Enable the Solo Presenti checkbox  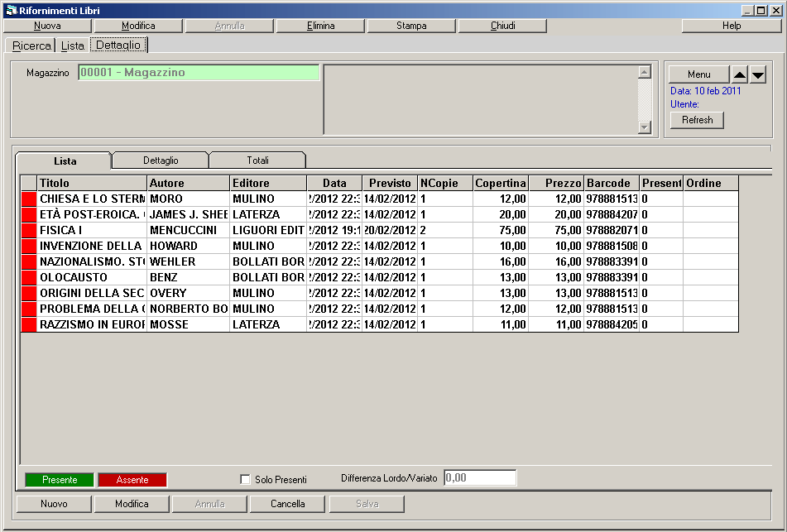click(x=245, y=479)
